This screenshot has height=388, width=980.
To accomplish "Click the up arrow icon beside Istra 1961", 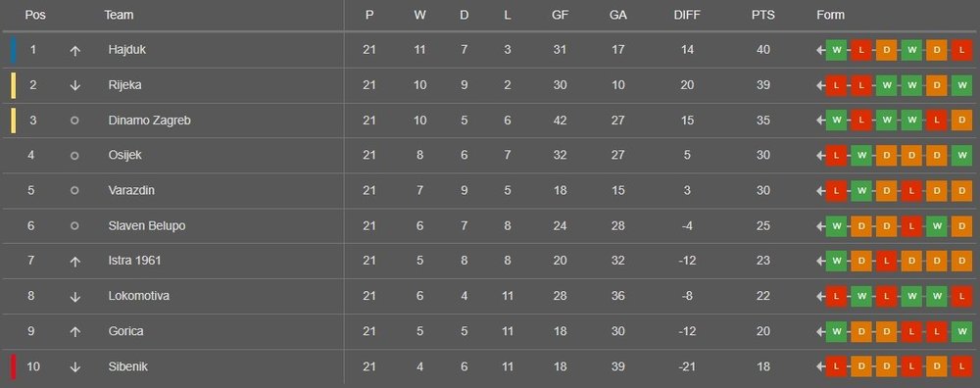I will point(75,262).
